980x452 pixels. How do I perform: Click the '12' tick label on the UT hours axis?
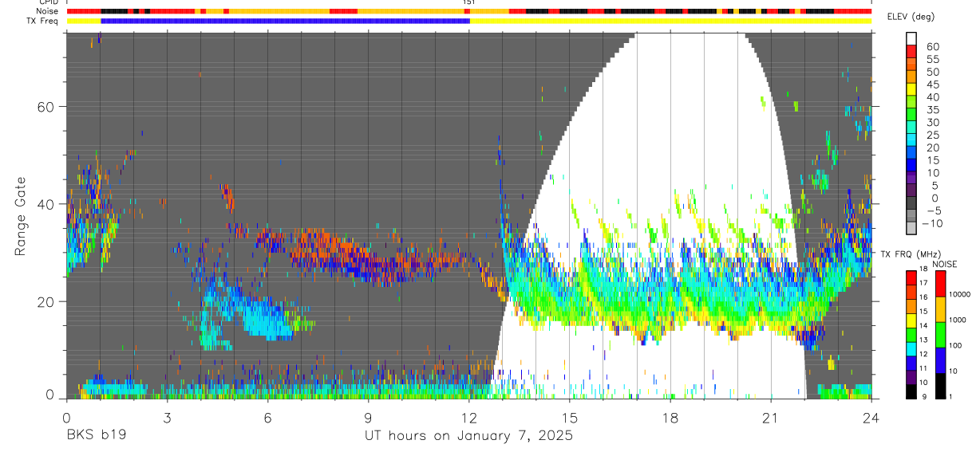(469, 416)
